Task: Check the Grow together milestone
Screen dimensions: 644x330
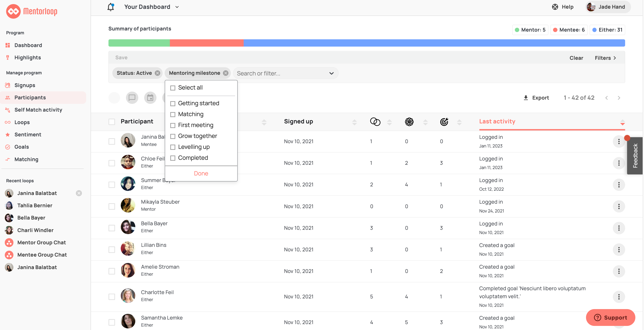Action: pos(173,136)
